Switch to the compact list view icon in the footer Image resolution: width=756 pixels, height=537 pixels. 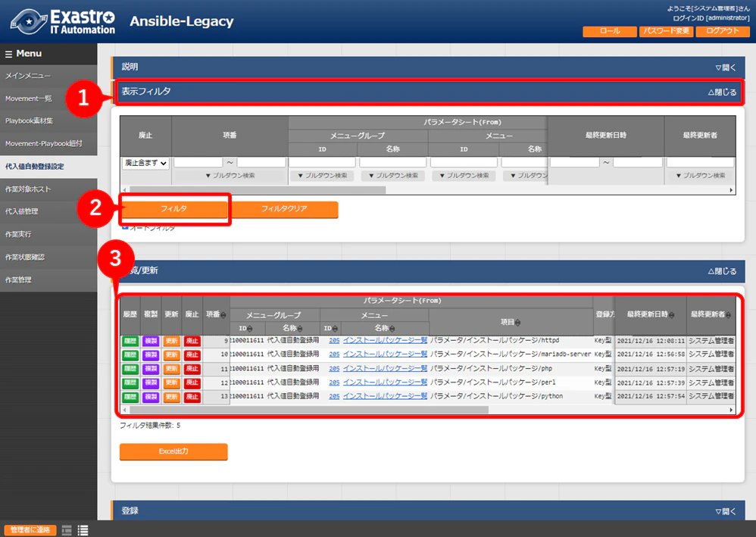[x=67, y=530]
